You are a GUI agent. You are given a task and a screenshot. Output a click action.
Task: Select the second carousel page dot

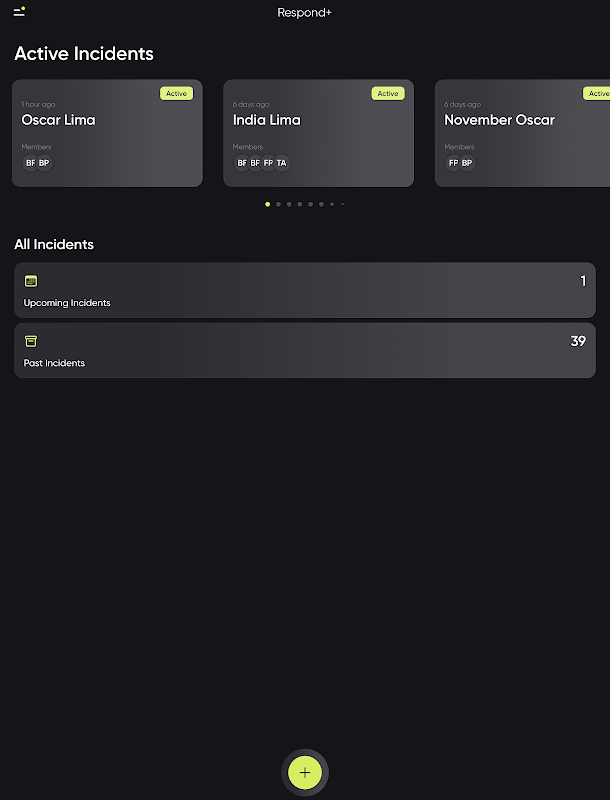coord(278,204)
